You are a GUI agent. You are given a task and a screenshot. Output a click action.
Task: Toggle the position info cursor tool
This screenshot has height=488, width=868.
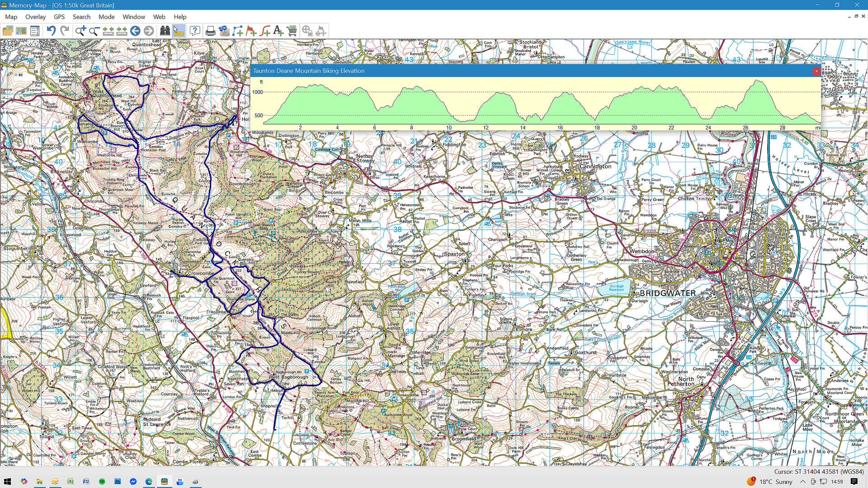(179, 31)
